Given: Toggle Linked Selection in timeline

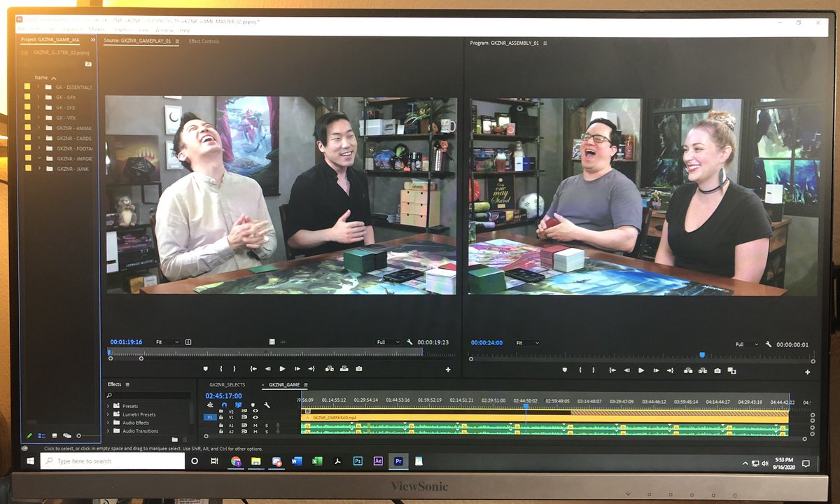Looking at the screenshot, I should tap(239, 405).
